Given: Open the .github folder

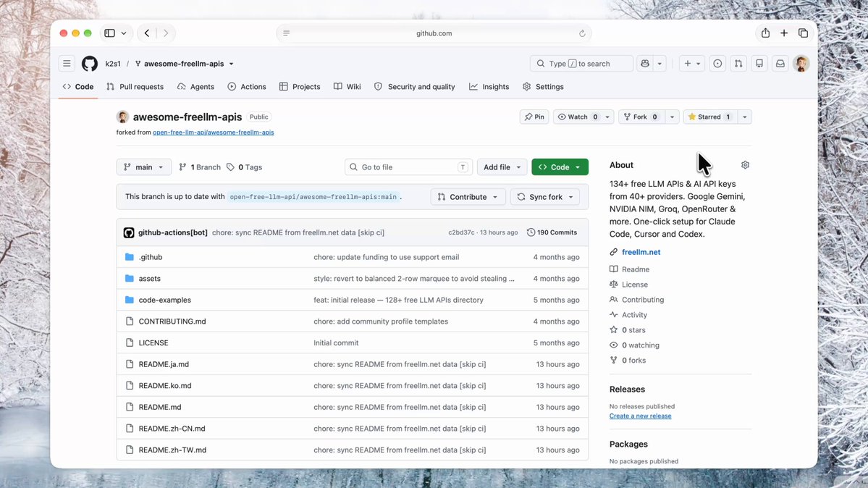Looking at the screenshot, I should point(151,257).
